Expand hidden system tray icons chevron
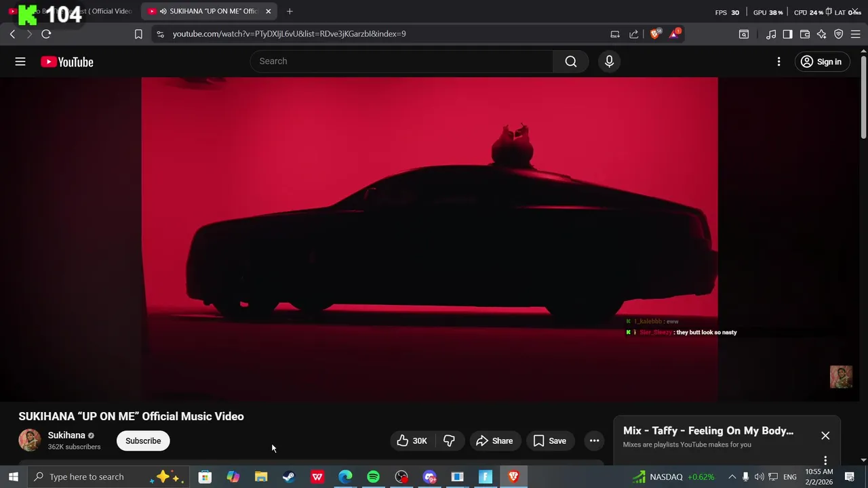The height and width of the screenshot is (488, 868). [732, 476]
